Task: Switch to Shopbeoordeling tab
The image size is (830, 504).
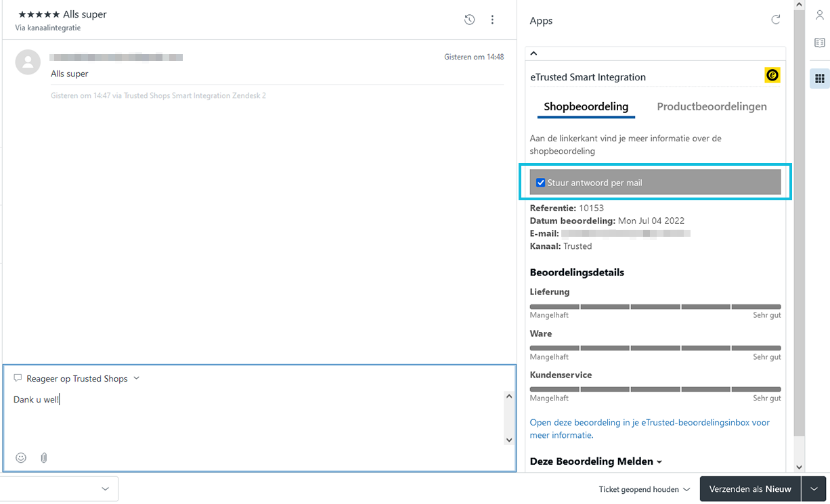Action: 586,106
